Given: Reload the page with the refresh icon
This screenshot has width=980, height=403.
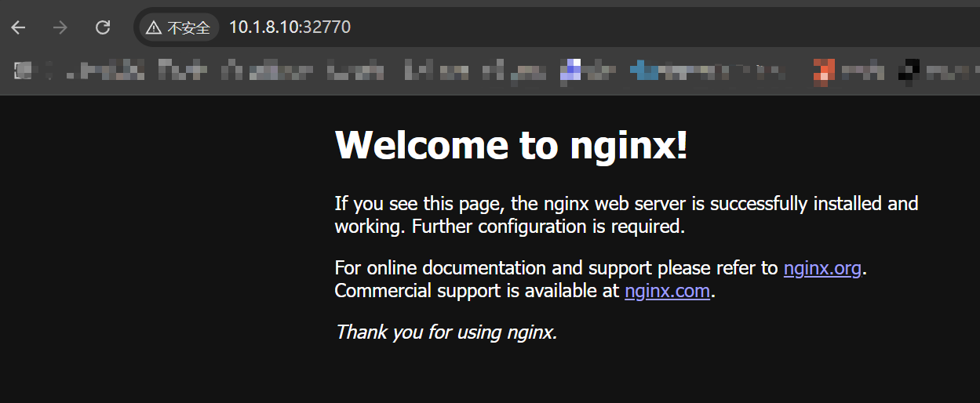Looking at the screenshot, I should [x=103, y=27].
